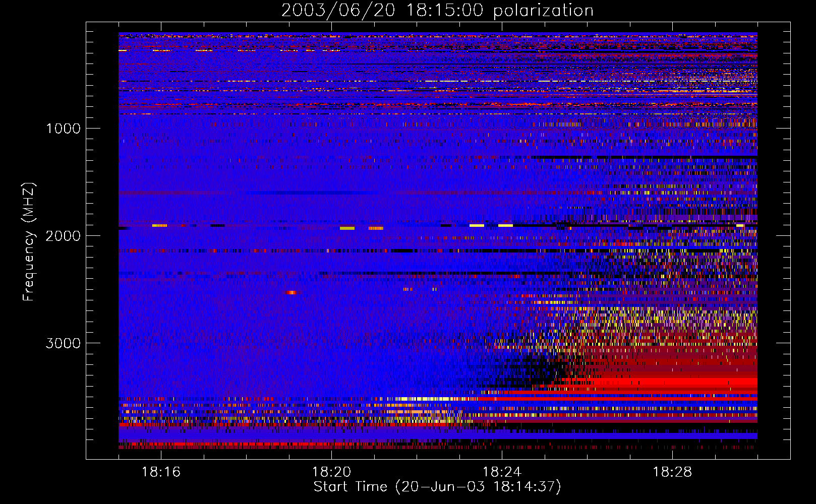Click the '2000' frequency tick label
Screen dimensions: 816x504
63,236
